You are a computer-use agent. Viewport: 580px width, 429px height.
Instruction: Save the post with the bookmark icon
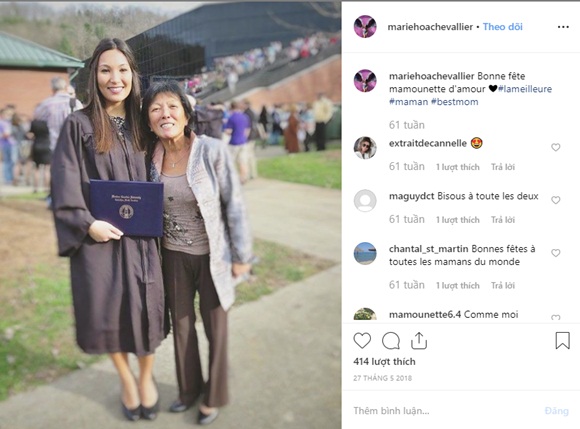[x=562, y=340]
